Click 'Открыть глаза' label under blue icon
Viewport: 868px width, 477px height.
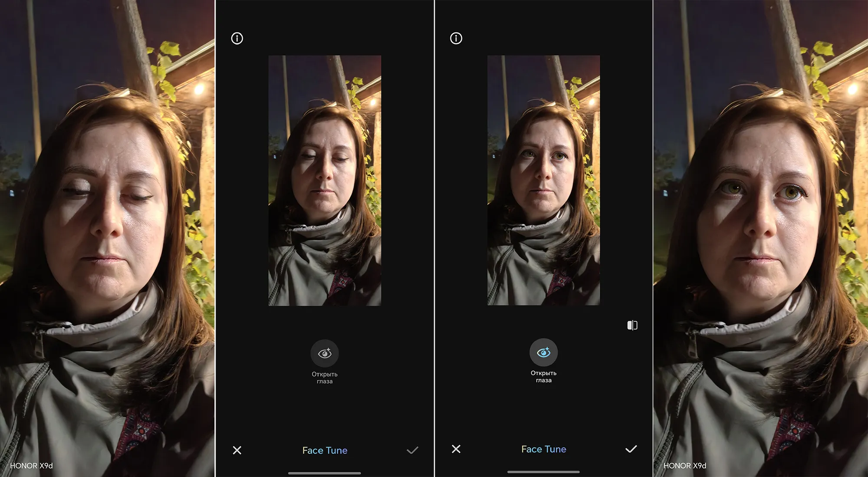pyautogui.click(x=543, y=376)
